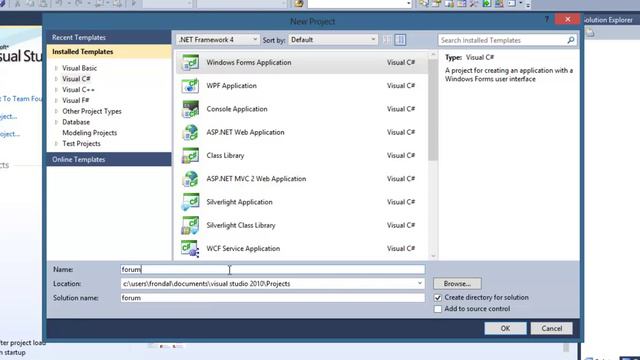Image resolution: width=640 pixels, height=360 pixels.
Task: Click the WPF Application template name
Action: (x=231, y=86)
